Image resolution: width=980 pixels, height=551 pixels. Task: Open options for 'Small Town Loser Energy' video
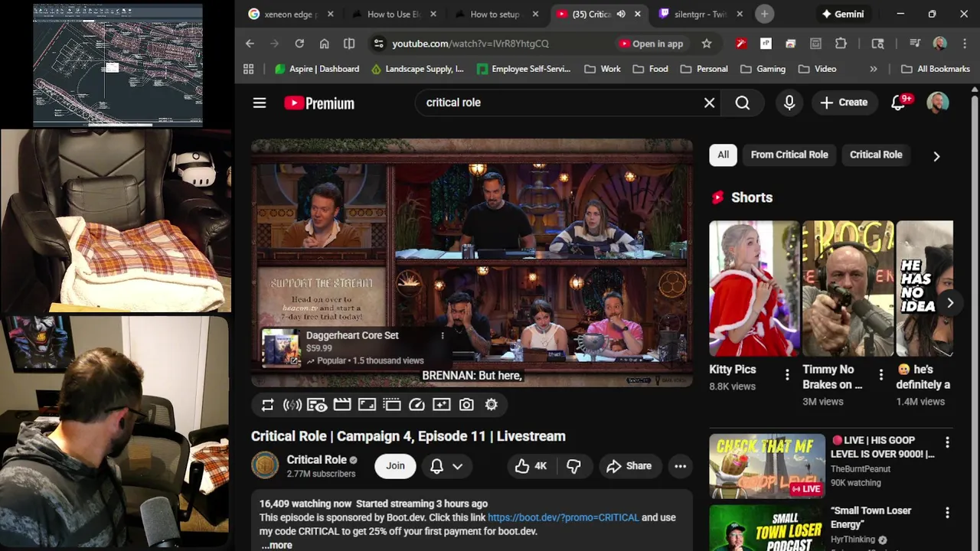click(947, 513)
